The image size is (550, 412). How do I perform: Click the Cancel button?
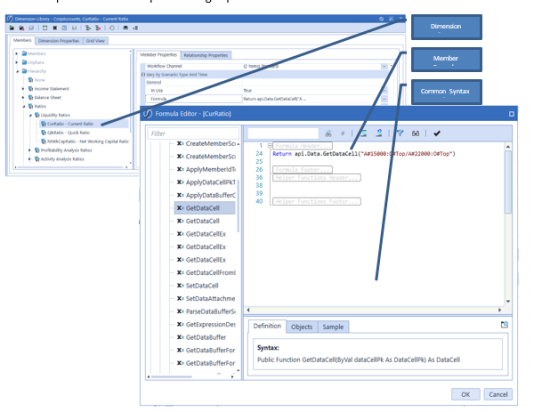(498, 394)
